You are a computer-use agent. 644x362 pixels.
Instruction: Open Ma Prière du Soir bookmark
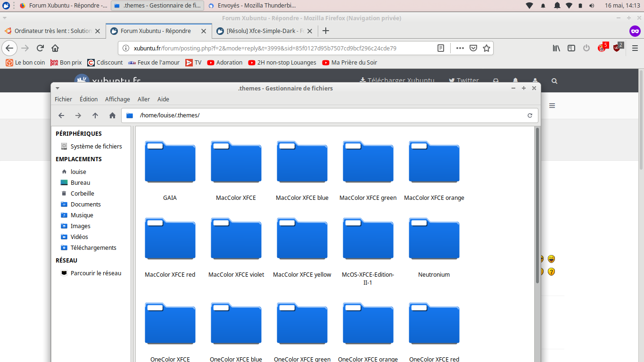350,62
